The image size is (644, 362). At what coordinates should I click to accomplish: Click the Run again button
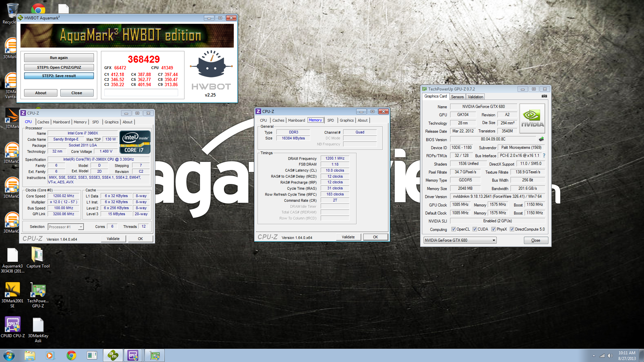(59, 58)
